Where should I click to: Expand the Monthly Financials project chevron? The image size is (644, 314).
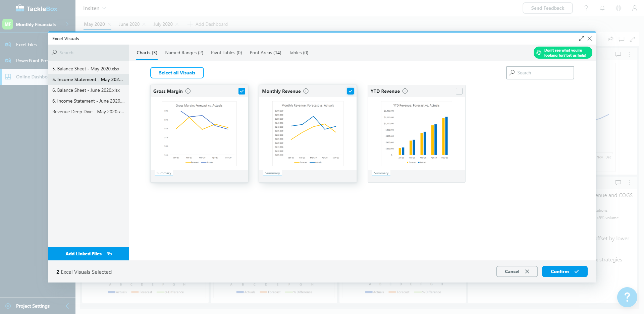67,24
